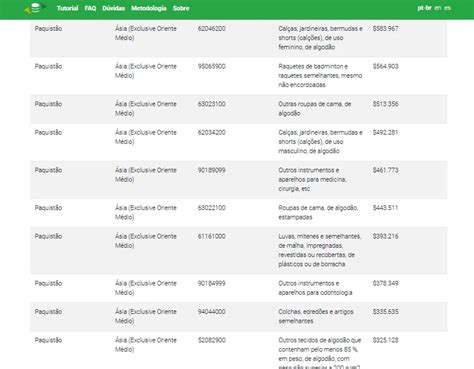
Task: Click the value $461.773
Action: tap(386, 170)
